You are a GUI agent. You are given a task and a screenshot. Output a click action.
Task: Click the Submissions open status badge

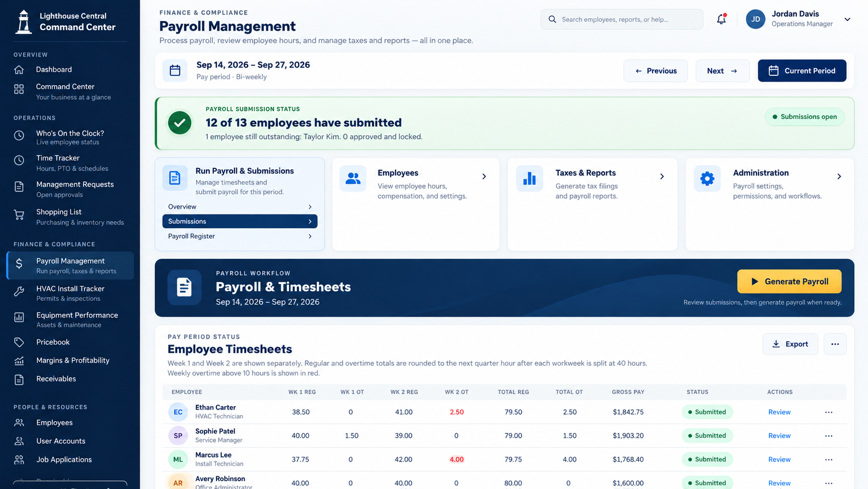[804, 117]
